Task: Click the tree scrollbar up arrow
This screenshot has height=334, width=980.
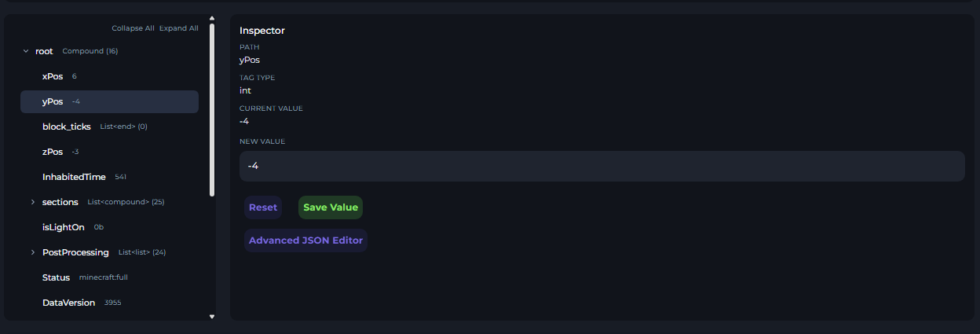Action: 212,18
